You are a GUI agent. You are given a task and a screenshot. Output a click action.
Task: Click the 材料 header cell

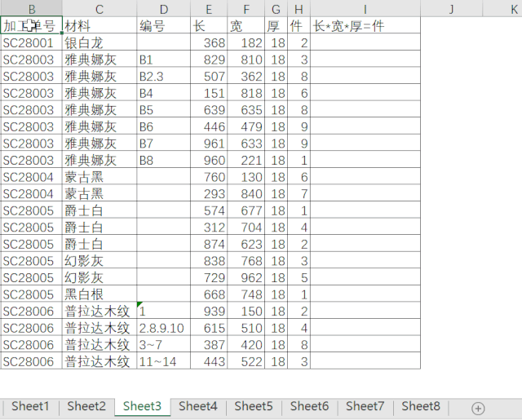coord(100,25)
